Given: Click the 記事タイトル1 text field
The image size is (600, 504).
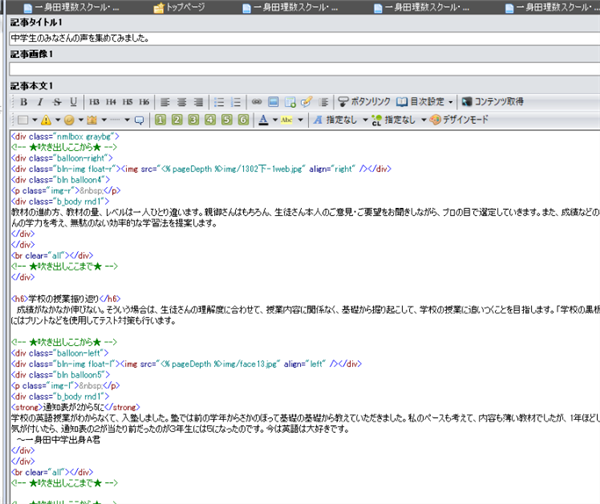Looking at the screenshot, I should click(300, 38).
